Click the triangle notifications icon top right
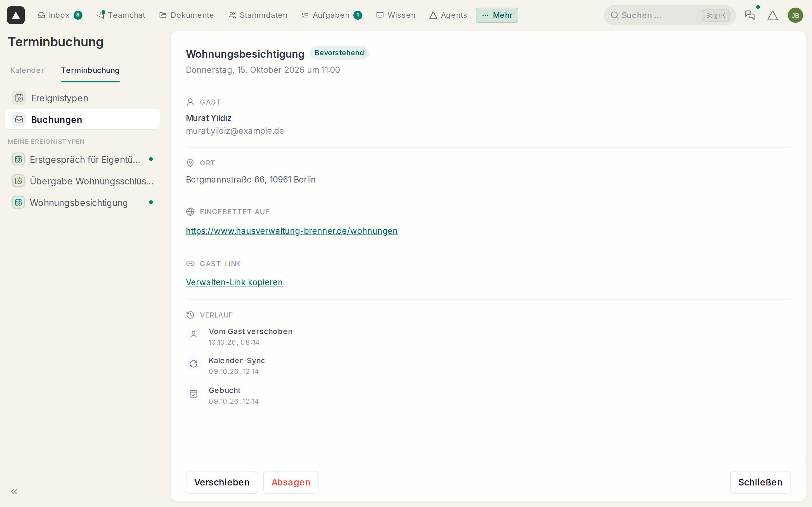The height and width of the screenshot is (507, 812). (772, 15)
